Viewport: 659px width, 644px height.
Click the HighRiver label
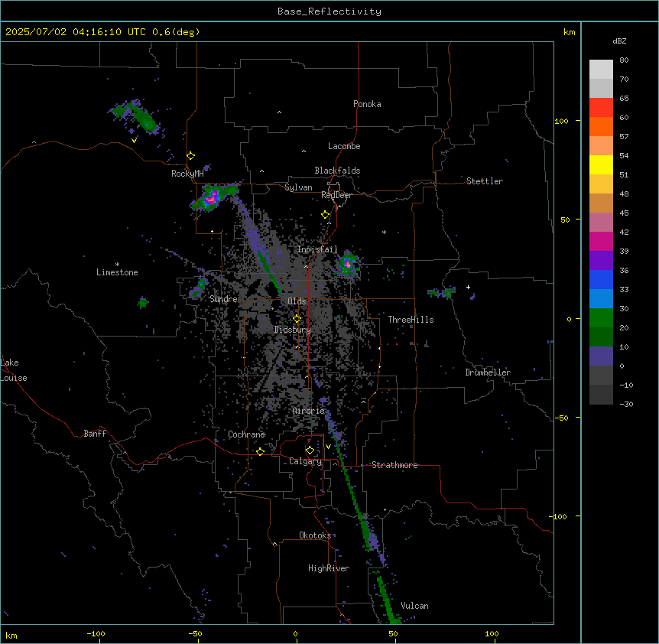329,568
